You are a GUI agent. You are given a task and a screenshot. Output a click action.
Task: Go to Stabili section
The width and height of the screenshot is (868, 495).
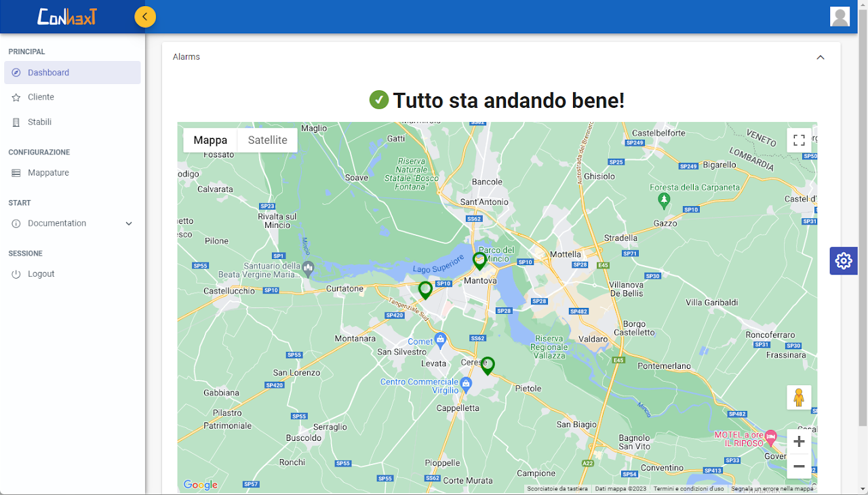pos(39,123)
